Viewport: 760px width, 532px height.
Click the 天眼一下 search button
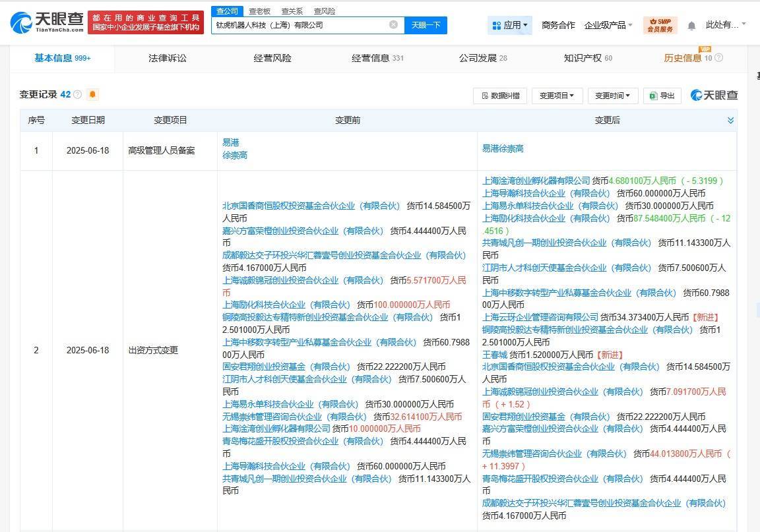coord(426,25)
